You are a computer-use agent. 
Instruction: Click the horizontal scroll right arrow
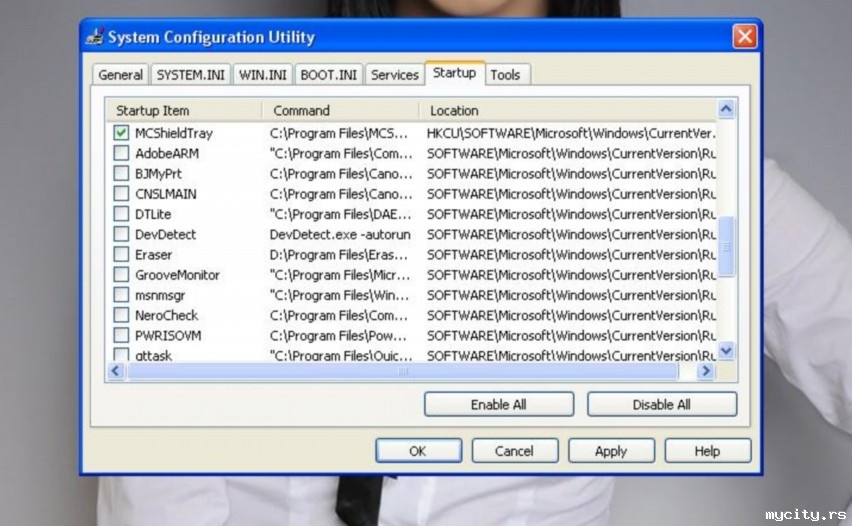point(705,371)
